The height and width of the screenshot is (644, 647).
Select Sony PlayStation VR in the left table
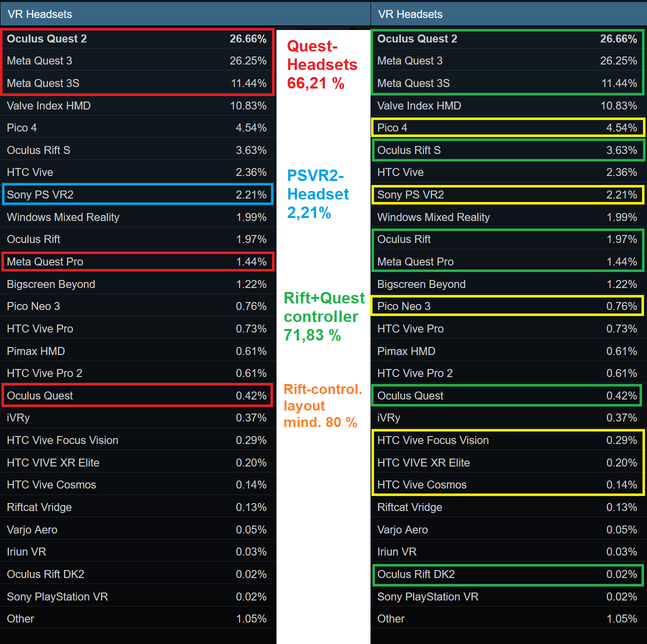(x=138, y=596)
